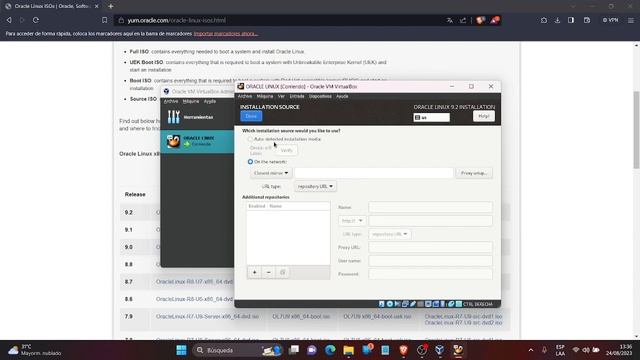
Task: Click the shared folders status icon in VM bar
Action: point(420,304)
